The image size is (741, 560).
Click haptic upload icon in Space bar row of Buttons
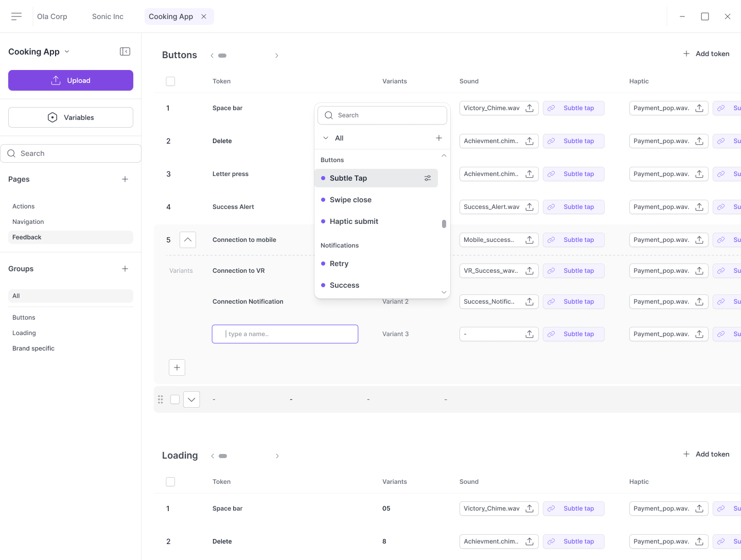coord(699,108)
